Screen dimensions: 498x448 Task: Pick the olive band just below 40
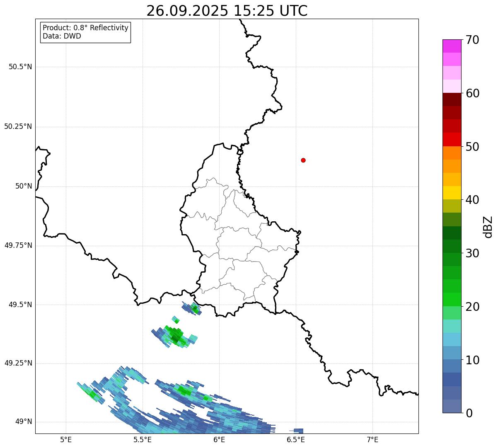coord(452,206)
